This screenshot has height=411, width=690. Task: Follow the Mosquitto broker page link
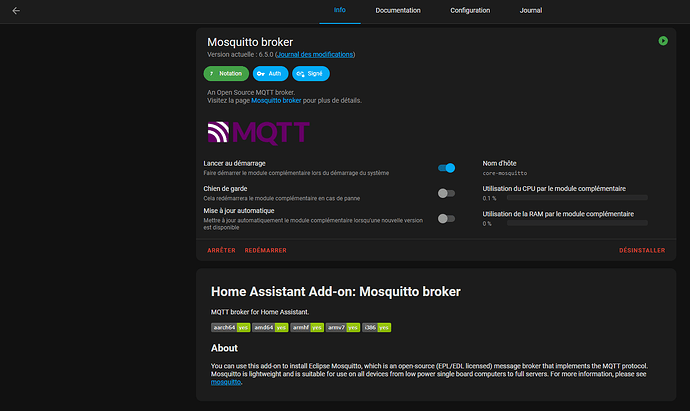click(276, 100)
